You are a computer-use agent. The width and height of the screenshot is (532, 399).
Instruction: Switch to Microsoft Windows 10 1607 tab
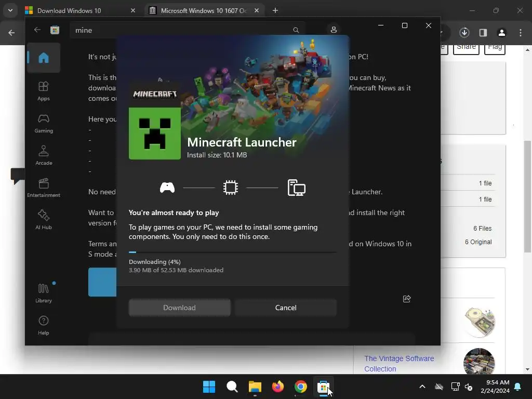204,10
